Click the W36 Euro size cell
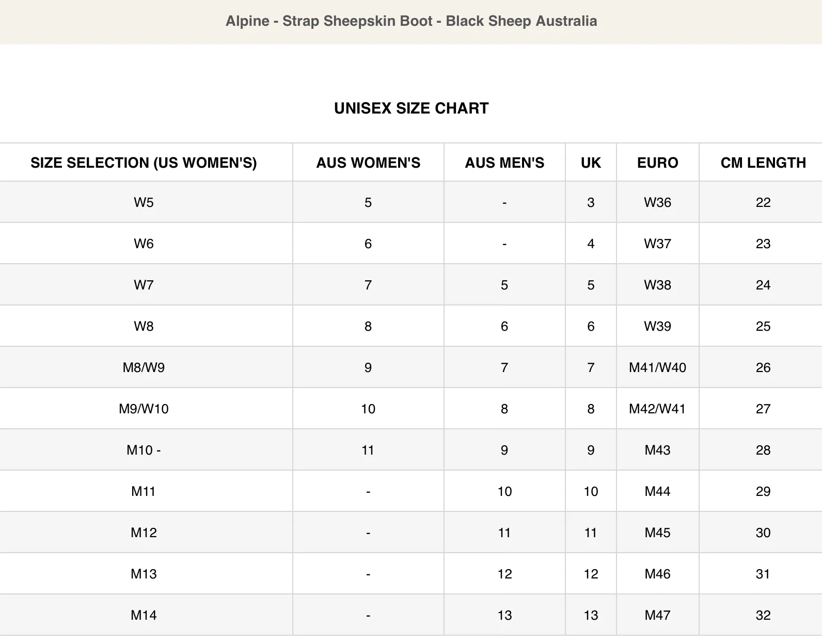The height and width of the screenshot is (644, 822). click(x=657, y=202)
